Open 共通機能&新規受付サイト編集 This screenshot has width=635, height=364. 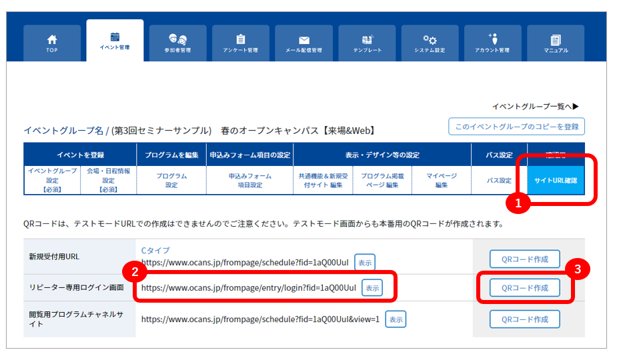point(323,180)
